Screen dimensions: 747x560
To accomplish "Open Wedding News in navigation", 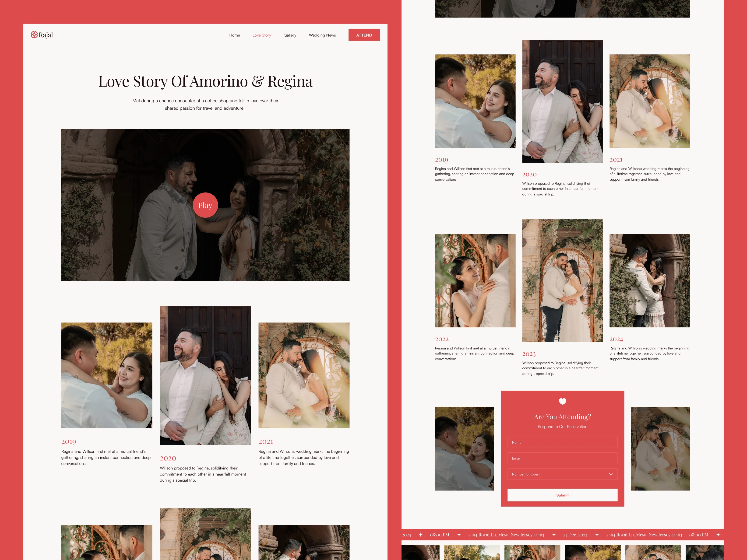I will pyautogui.click(x=322, y=35).
